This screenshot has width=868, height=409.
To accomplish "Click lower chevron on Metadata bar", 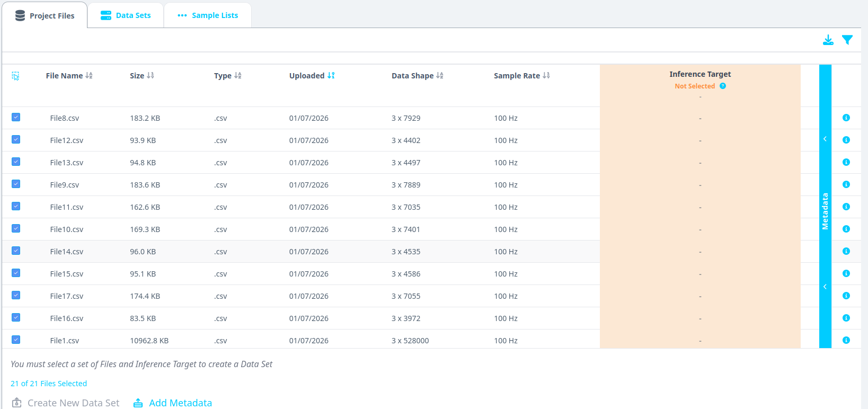I will point(825,287).
